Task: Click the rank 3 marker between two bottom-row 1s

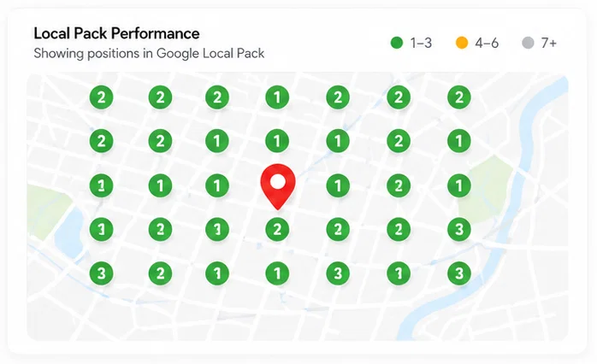Action: [338, 273]
